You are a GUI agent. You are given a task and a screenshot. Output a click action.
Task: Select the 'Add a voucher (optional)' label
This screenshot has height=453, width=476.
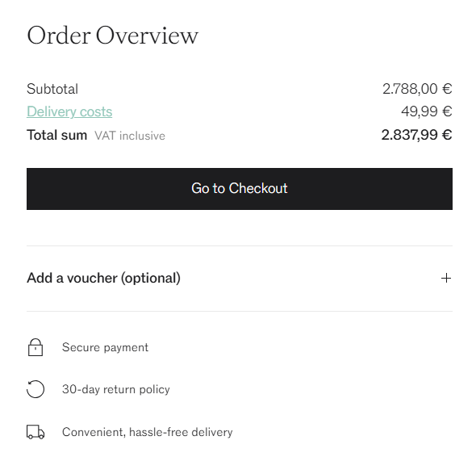point(103,278)
